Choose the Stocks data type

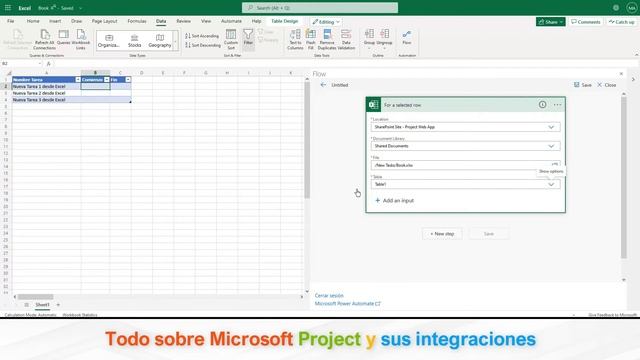click(x=134, y=41)
